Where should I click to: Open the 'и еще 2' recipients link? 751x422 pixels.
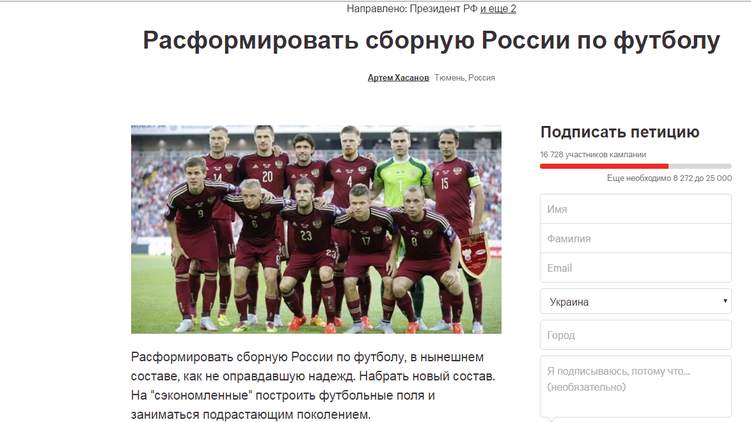coord(498,9)
